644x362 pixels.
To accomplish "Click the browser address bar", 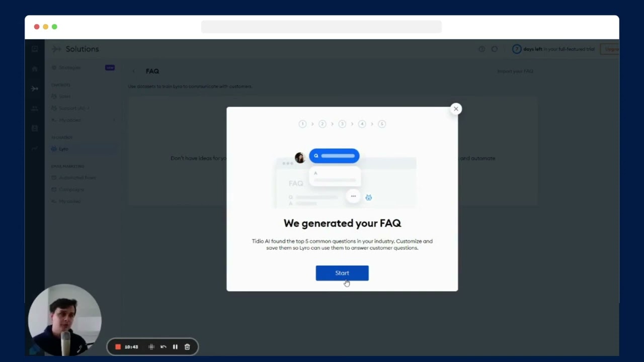I will point(321,27).
